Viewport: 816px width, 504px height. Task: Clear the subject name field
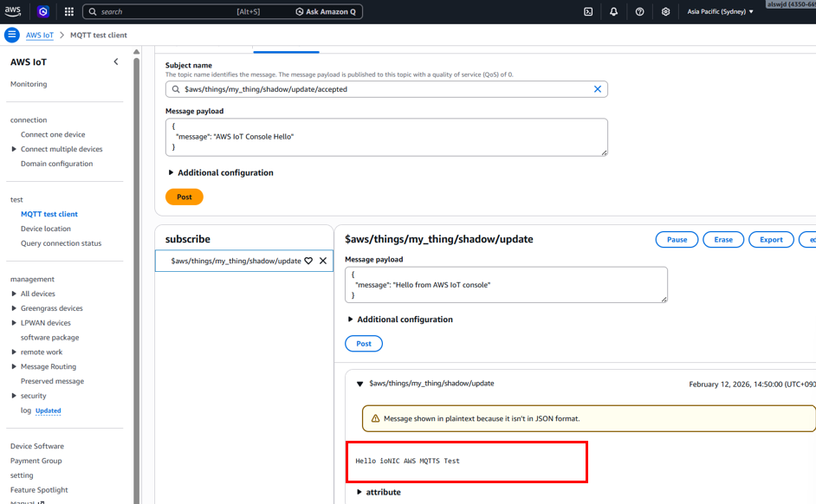point(597,89)
